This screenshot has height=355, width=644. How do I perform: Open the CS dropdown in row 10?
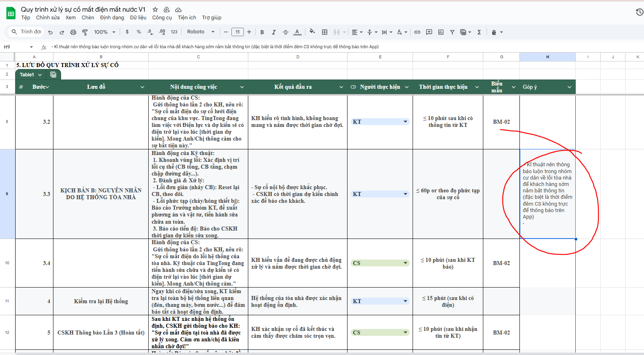(x=405, y=263)
